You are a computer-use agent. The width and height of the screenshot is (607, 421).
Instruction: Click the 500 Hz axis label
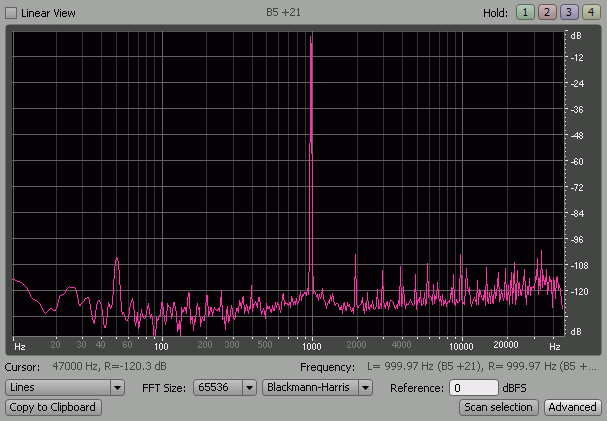[265, 345]
